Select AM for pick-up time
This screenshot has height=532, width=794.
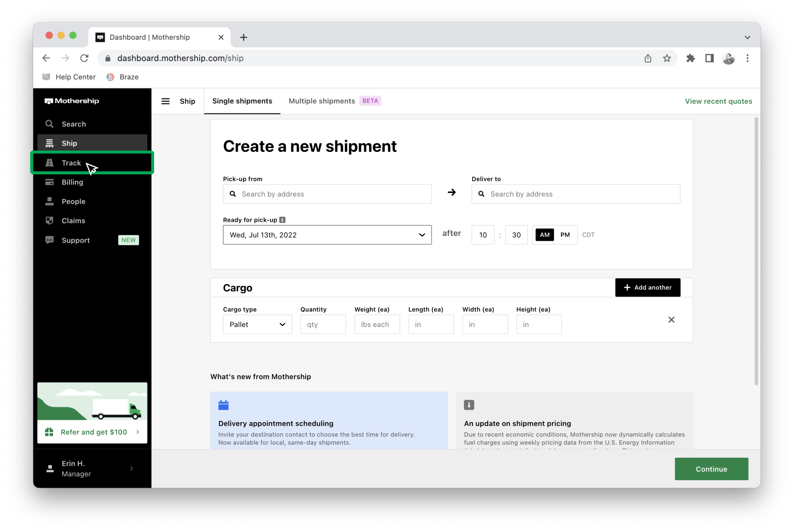[x=545, y=235]
